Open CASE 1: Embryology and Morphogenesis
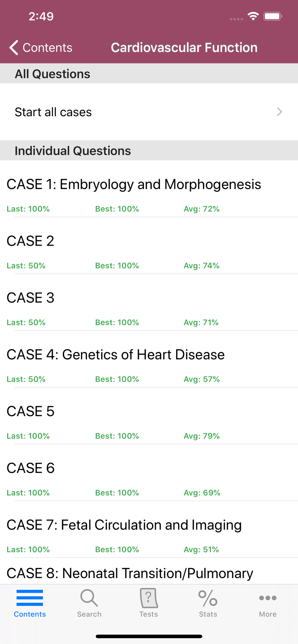The width and height of the screenshot is (298, 644). point(134,185)
